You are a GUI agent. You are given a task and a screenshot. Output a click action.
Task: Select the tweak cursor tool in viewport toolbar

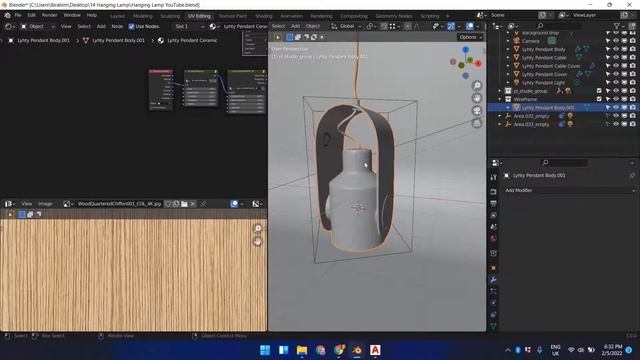click(x=278, y=37)
